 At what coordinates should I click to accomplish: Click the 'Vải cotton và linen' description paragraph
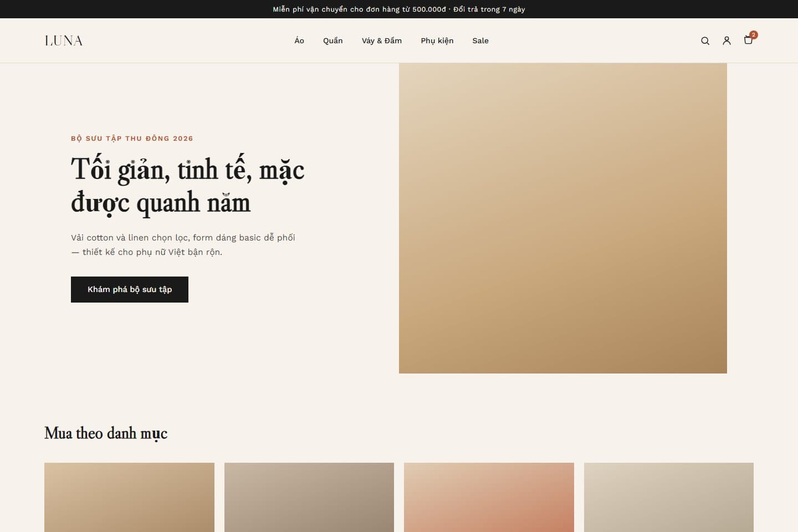(183, 244)
